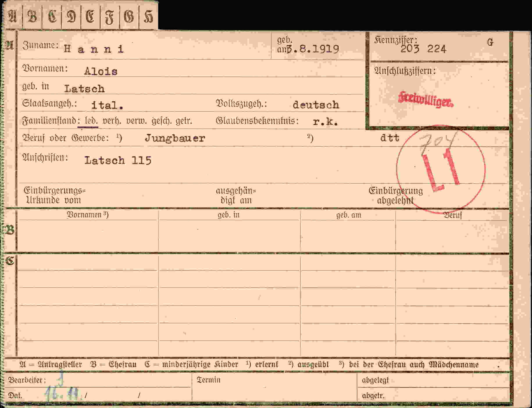Click the legend 'B = Ehefrau'
532x408 pixels.
tap(113, 365)
